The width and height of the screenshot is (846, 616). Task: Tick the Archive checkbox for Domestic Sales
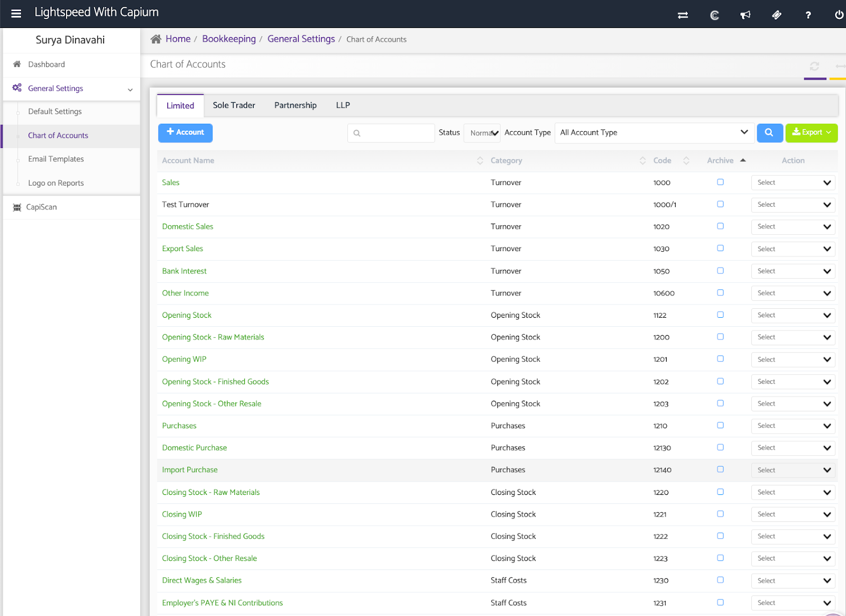pos(720,226)
